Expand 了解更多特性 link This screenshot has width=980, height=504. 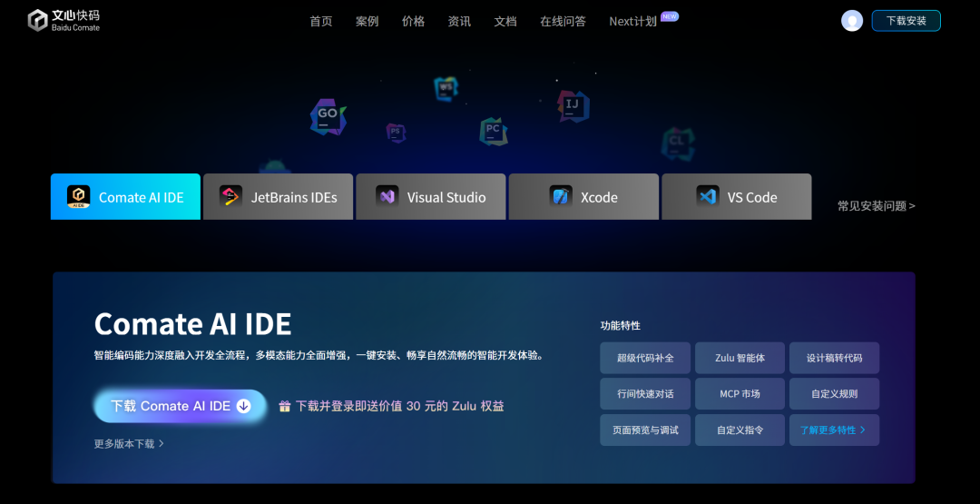point(833,430)
